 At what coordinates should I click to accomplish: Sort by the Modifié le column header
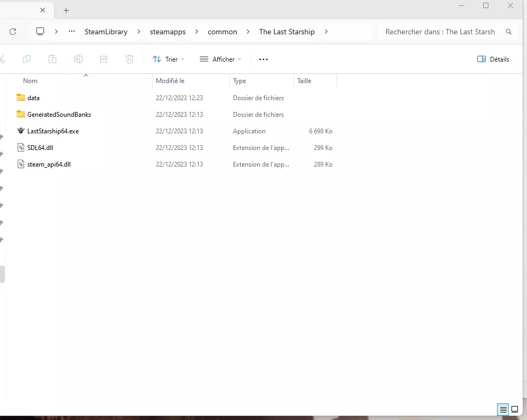[170, 81]
